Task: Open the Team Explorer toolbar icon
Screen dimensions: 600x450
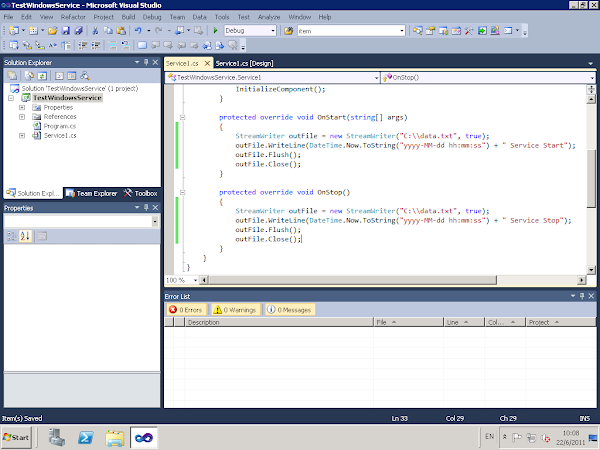Action: (443, 31)
